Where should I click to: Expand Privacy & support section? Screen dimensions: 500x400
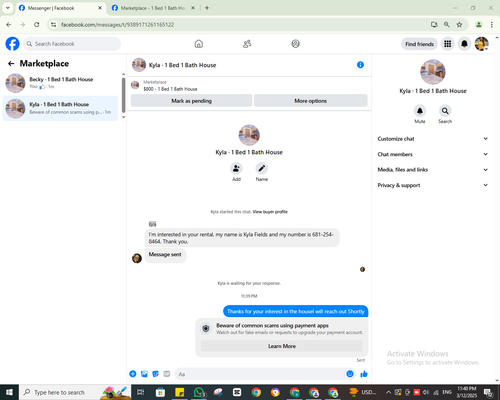[x=432, y=185]
